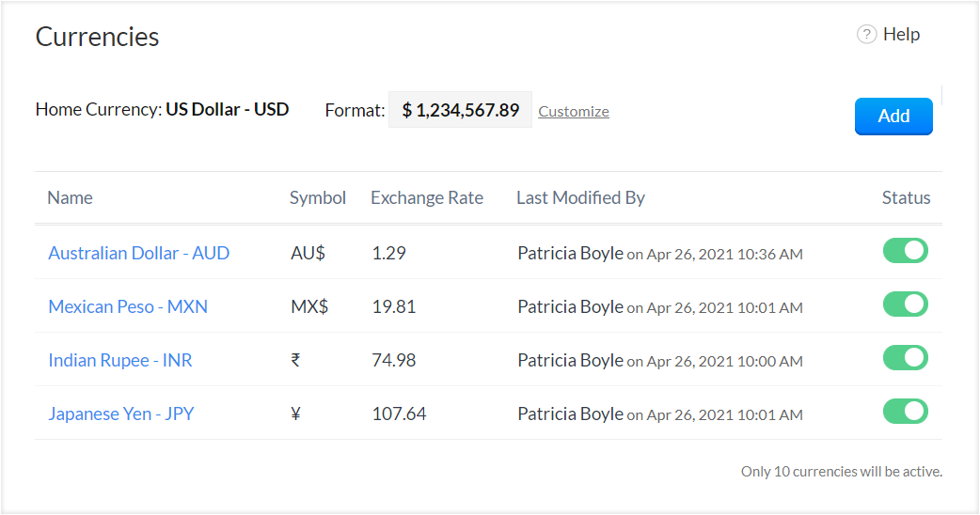The width and height of the screenshot is (980, 515).
Task: Click the Last Modified By header
Action: click(x=580, y=197)
